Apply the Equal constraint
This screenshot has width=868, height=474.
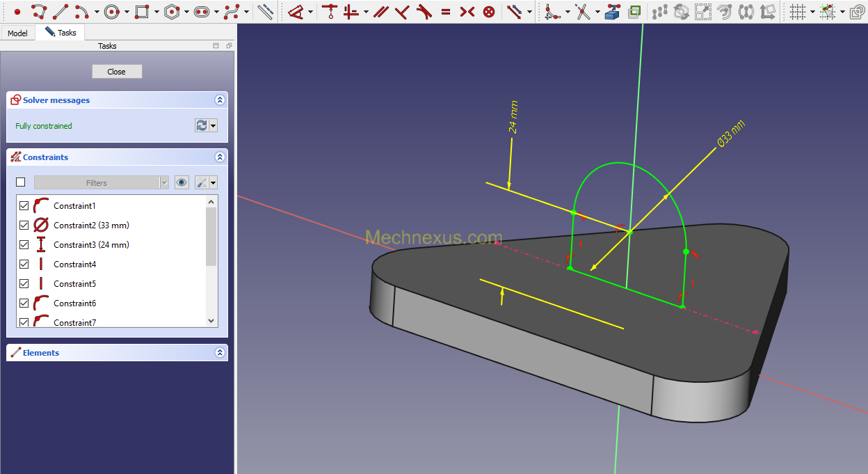(446, 11)
